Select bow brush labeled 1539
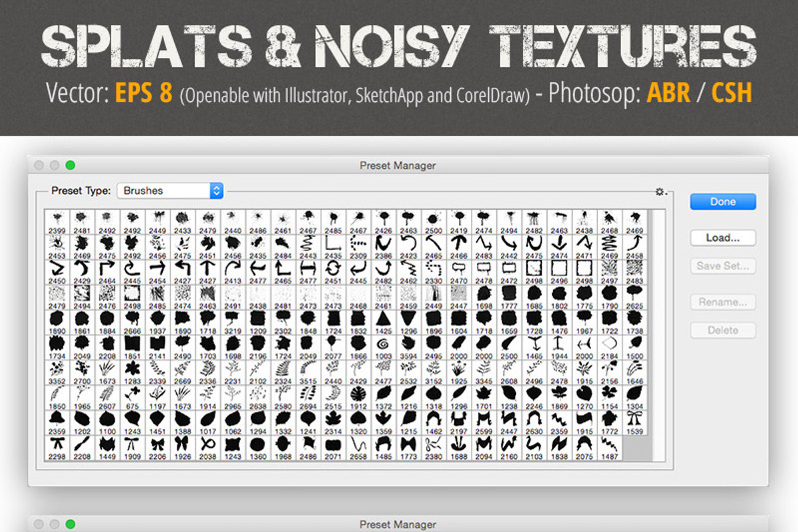 click(x=635, y=422)
